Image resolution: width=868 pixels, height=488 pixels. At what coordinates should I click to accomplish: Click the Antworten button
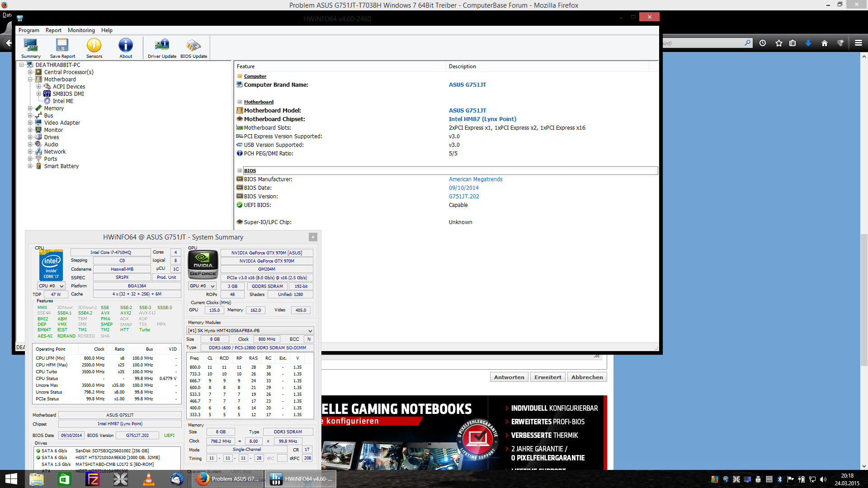[x=509, y=377]
